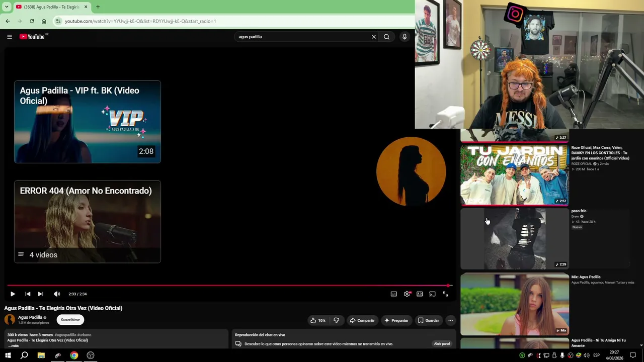Image resolution: width=644 pixels, height=362 pixels.
Task: Open the YouTube guide hamburger menu
Action: (x=10, y=37)
